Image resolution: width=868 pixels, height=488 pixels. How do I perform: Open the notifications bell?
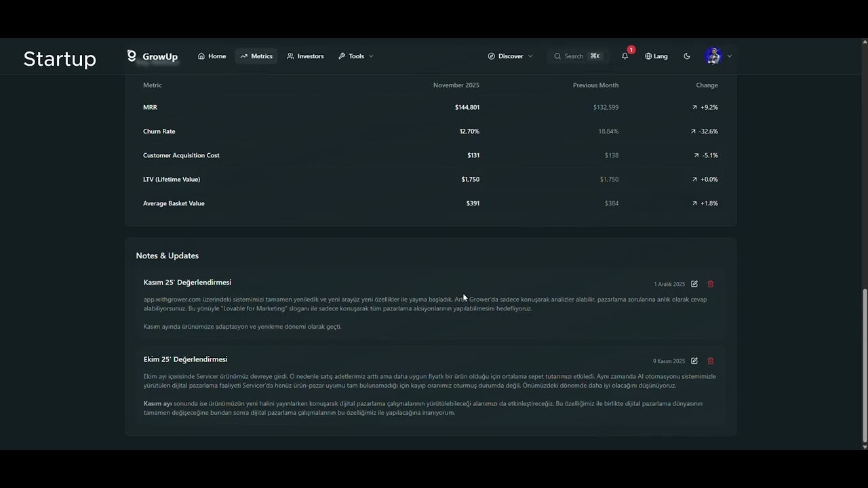click(x=625, y=56)
